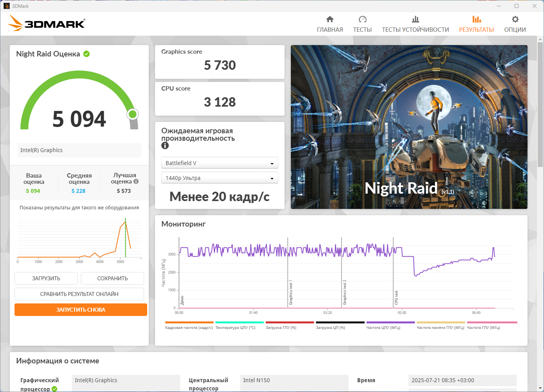544x392 pixels.
Task: Click the home icon above ГЛАВНАЯ
Action: [x=330, y=19]
